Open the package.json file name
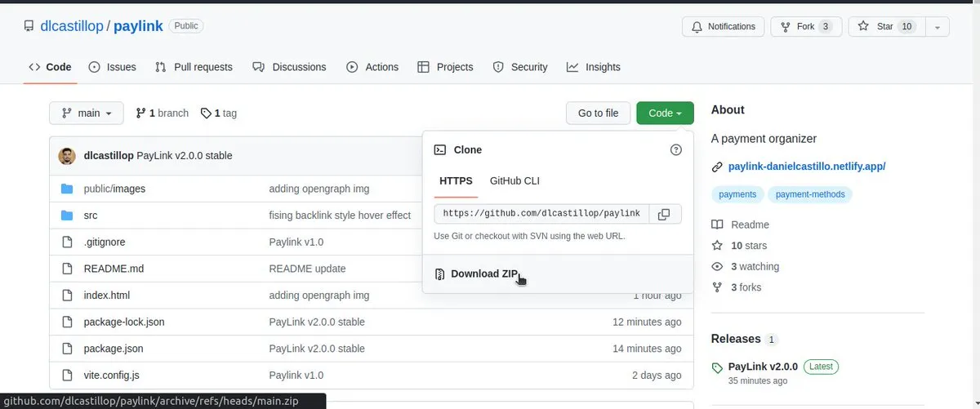This screenshot has width=980, height=409. coord(114,349)
